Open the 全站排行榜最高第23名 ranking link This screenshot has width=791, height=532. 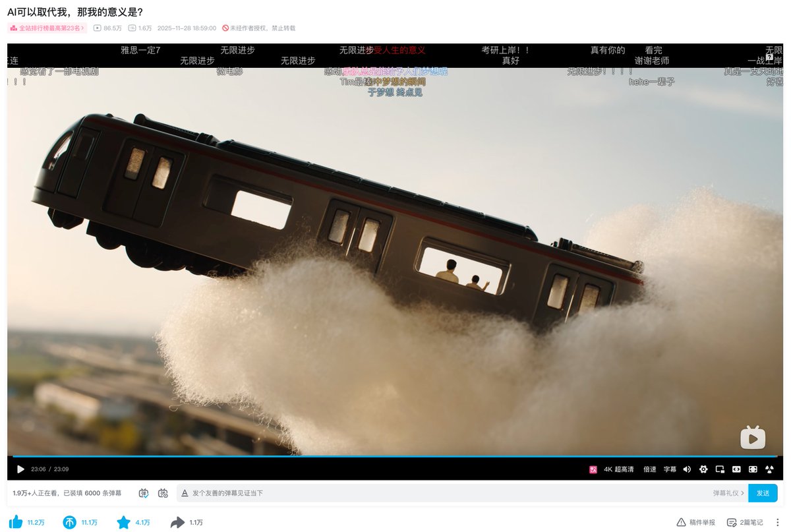47,28
